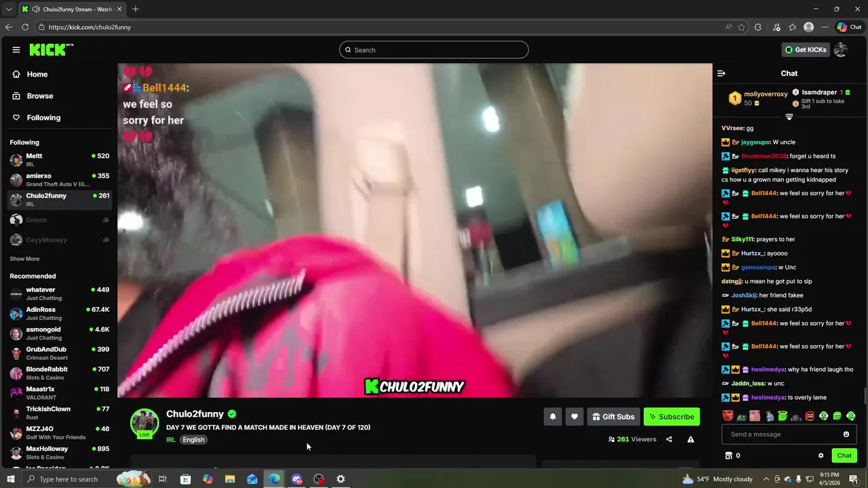Open recommended TrickishClown channel
This screenshot has height=488, width=868.
coord(60,413)
